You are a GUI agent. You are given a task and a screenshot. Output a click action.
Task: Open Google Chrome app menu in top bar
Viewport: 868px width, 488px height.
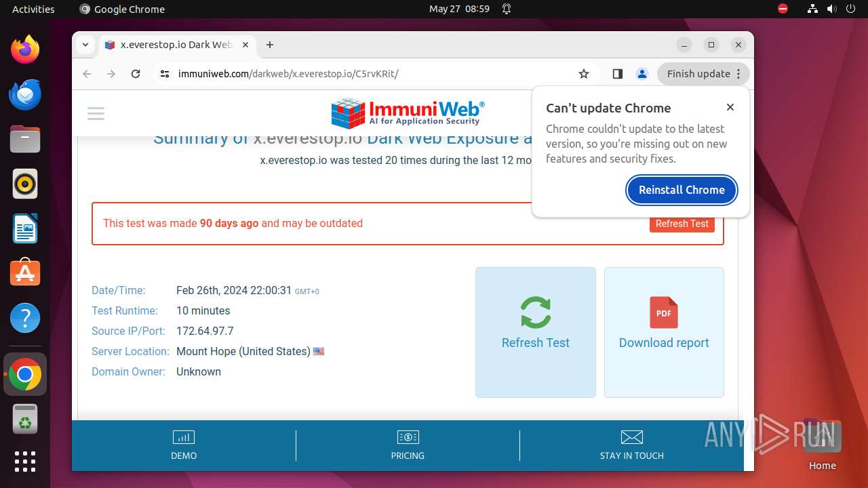(x=122, y=9)
